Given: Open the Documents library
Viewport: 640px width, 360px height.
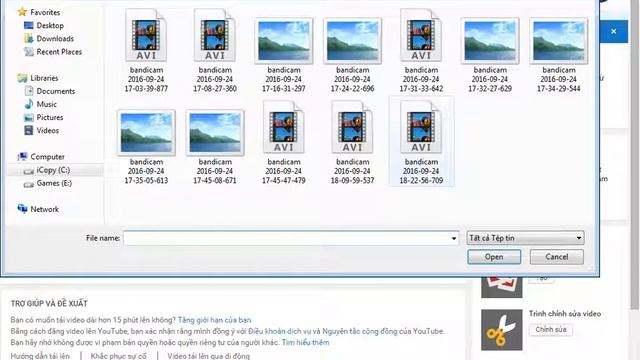Looking at the screenshot, I should (56, 91).
